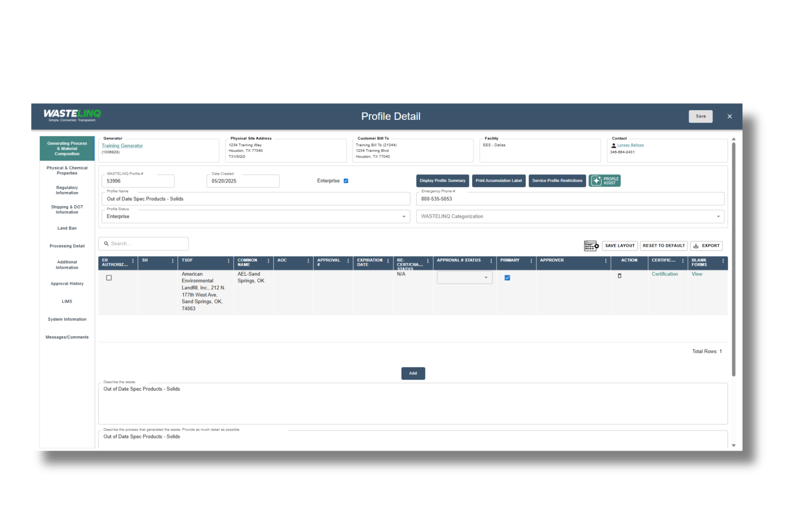Uncheck the Primary checkbox in row
Screen dimensions: 798x532
[507, 278]
